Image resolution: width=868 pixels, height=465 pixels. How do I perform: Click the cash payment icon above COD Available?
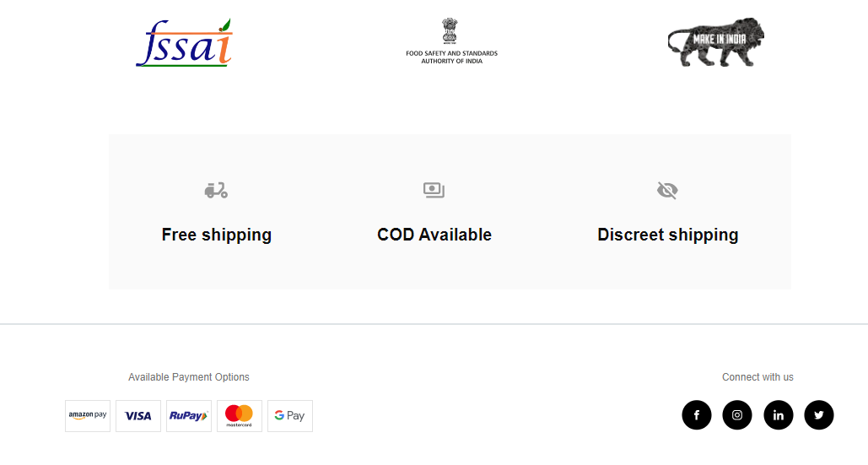click(x=434, y=190)
